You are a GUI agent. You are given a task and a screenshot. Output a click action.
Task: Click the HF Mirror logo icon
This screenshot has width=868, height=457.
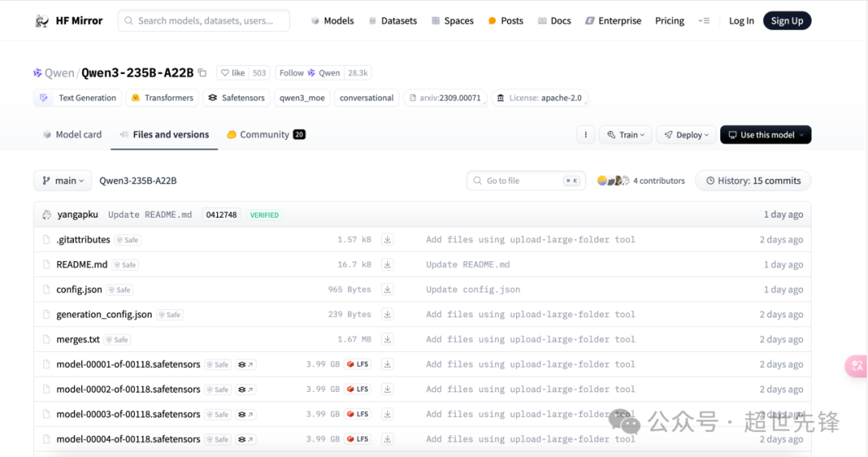point(42,21)
